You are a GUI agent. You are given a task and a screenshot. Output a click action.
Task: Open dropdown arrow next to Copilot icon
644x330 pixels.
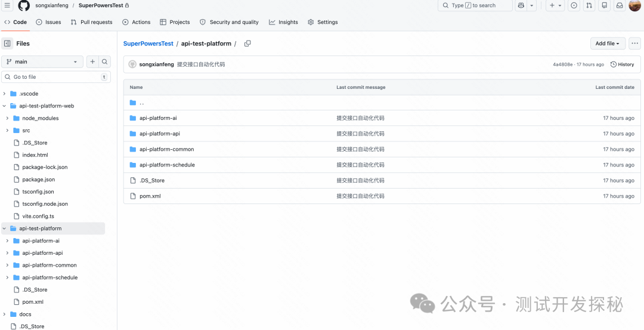point(532,5)
